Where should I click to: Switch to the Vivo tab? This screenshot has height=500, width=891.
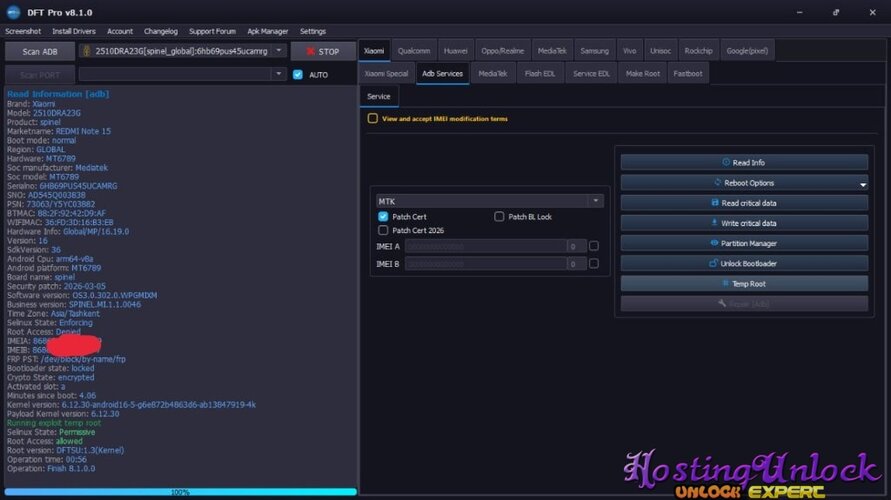(630, 51)
